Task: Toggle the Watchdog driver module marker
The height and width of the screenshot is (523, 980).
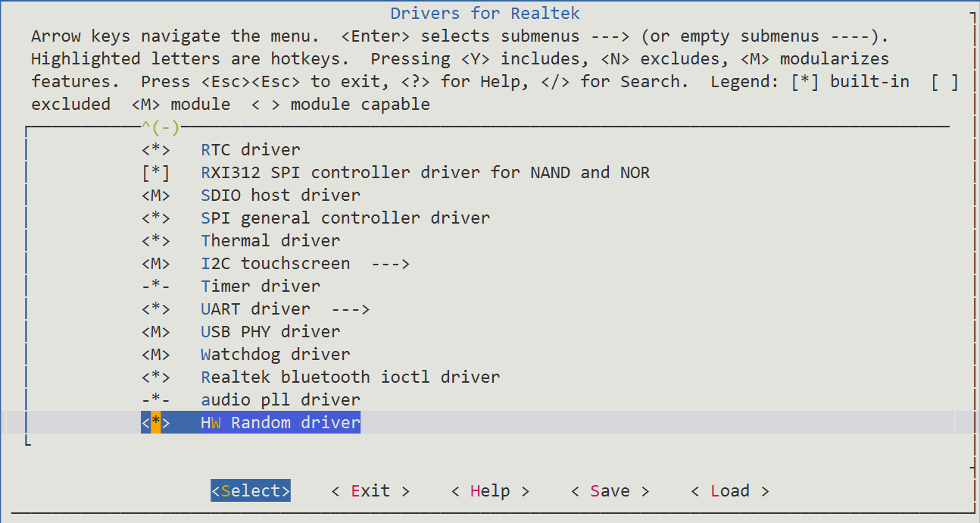Action: pyautogui.click(x=155, y=355)
